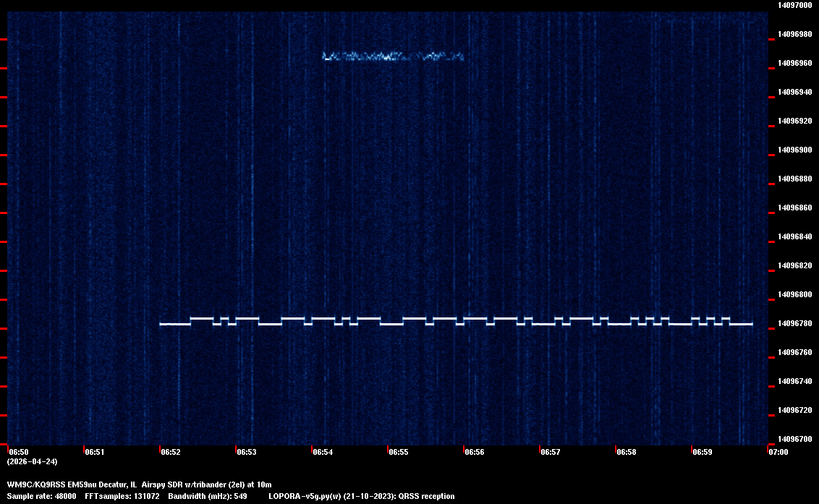Click the Bandwidth (mHz): 549 text
Viewport: 819px width, 504px height.
[x=208, y=496]
